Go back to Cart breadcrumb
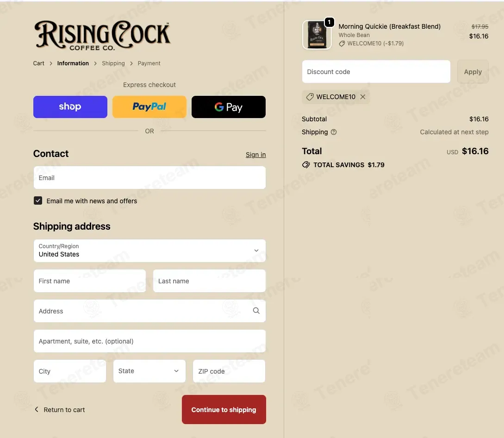Viewport: 504px width, 438px height. (38, 63)
